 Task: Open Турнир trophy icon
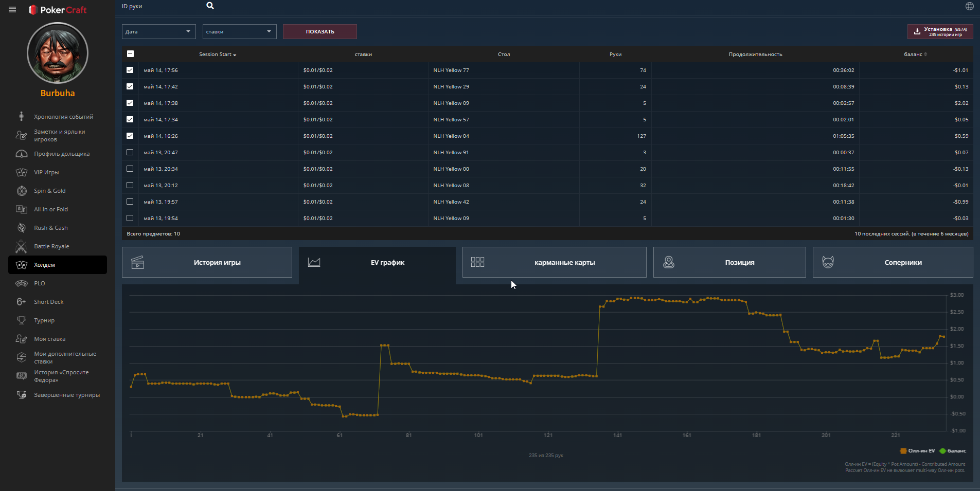point(21,320)
